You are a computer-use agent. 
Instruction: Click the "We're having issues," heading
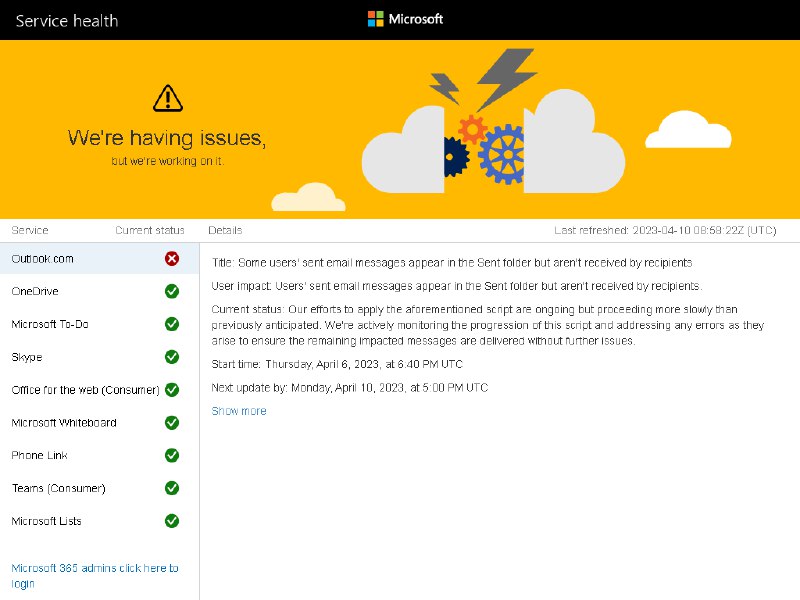pos(167,138)
